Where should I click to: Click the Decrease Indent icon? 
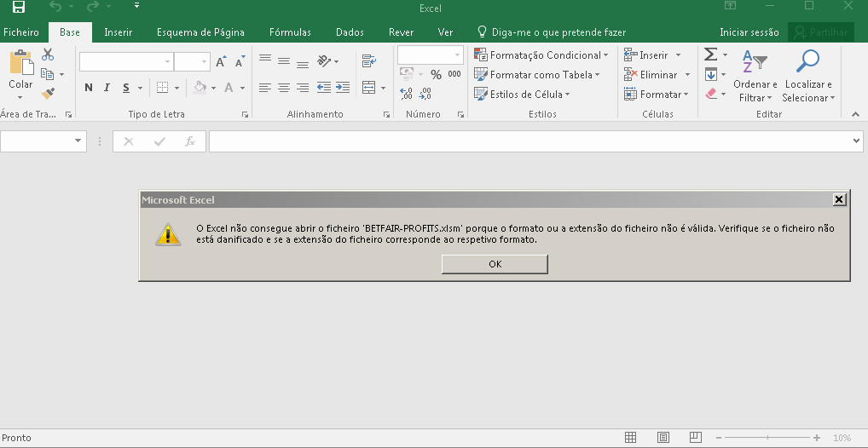(324, 88)
